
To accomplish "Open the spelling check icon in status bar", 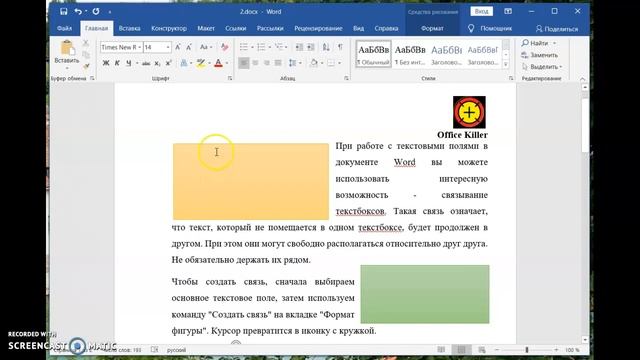I will tap(154, 350).
